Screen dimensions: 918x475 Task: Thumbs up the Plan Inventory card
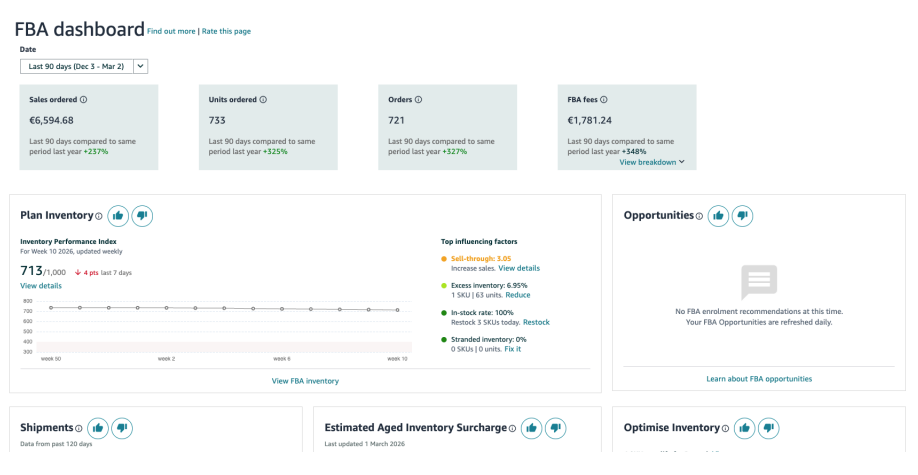point(118,216)
